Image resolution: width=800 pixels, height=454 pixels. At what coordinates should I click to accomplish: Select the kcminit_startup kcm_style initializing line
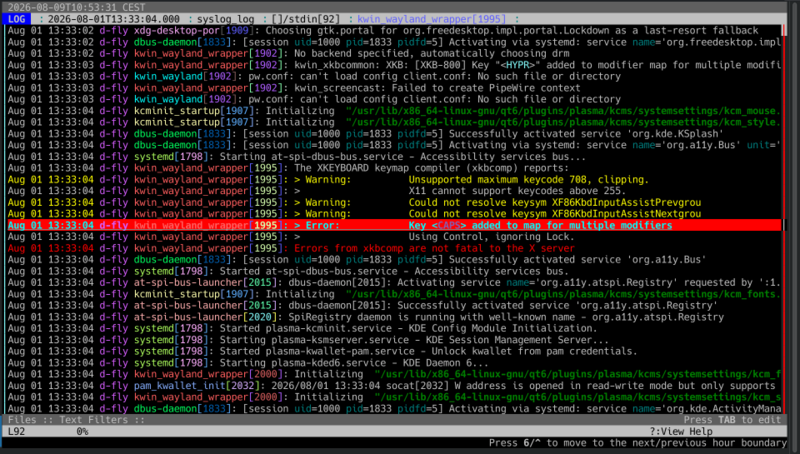point(394,122)
